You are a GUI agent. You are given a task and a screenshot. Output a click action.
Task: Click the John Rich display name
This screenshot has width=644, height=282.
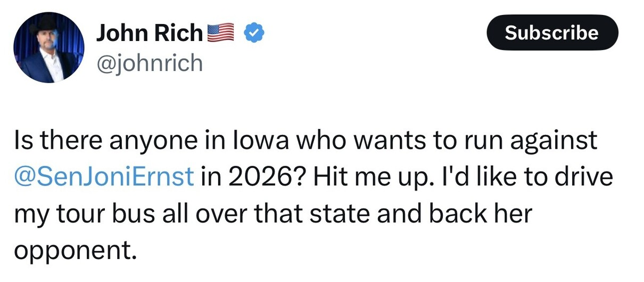[150, 34]
